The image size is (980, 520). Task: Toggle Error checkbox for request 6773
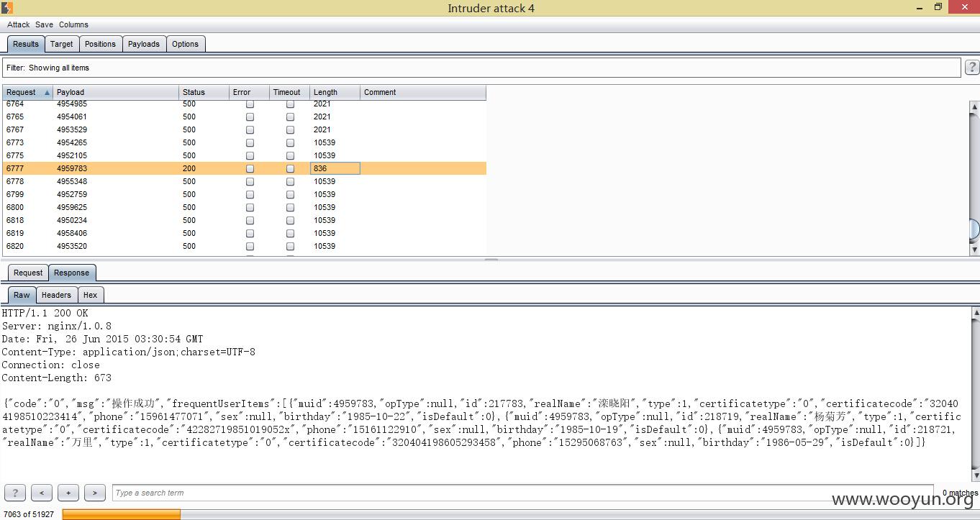click(250, 142)
